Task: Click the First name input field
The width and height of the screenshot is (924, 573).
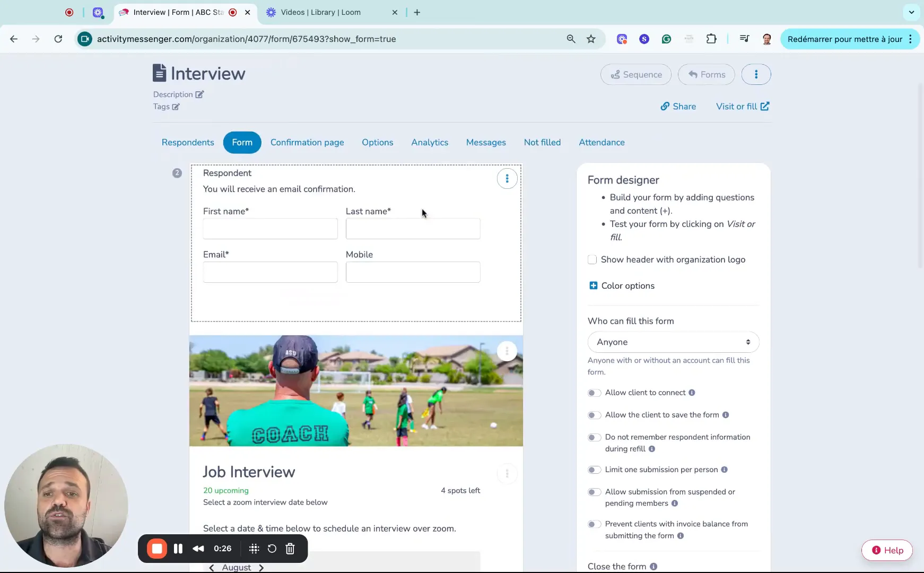Action: (x=270, y=229)
